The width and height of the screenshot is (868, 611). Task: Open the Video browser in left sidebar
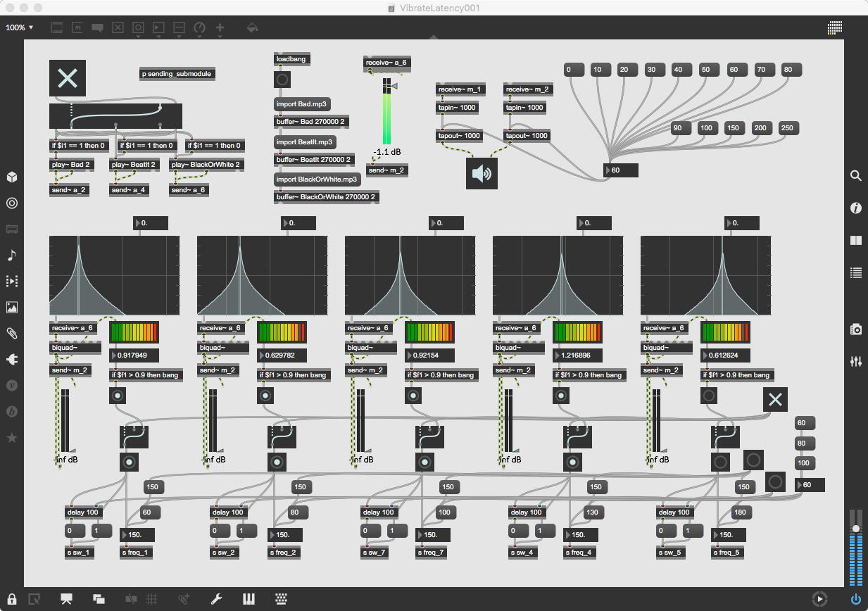[11, 281]
